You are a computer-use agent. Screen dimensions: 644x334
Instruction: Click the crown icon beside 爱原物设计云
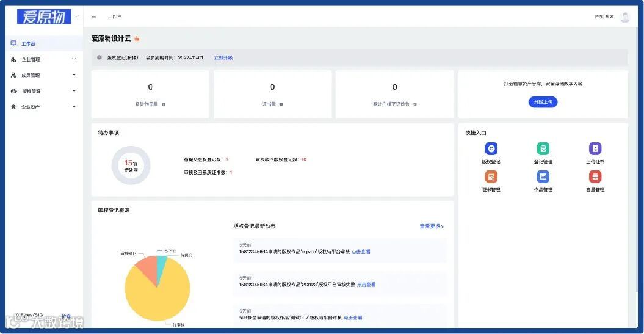point(137,38)
